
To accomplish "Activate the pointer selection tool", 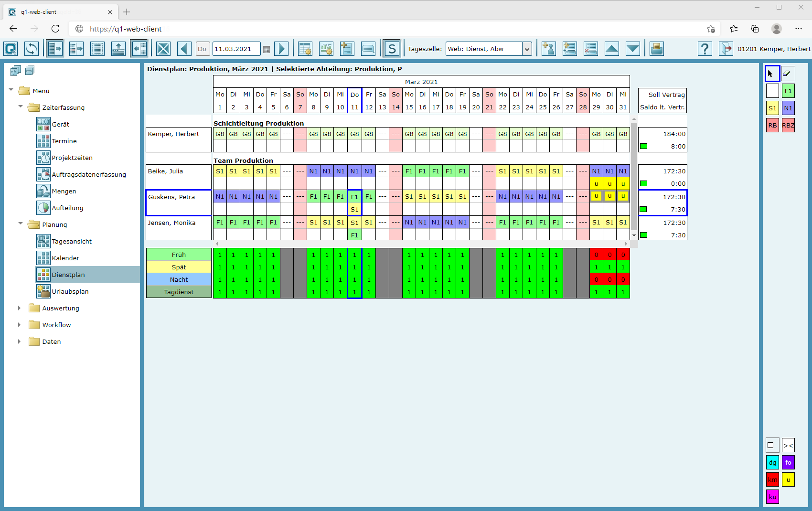I will pos(772,74).
